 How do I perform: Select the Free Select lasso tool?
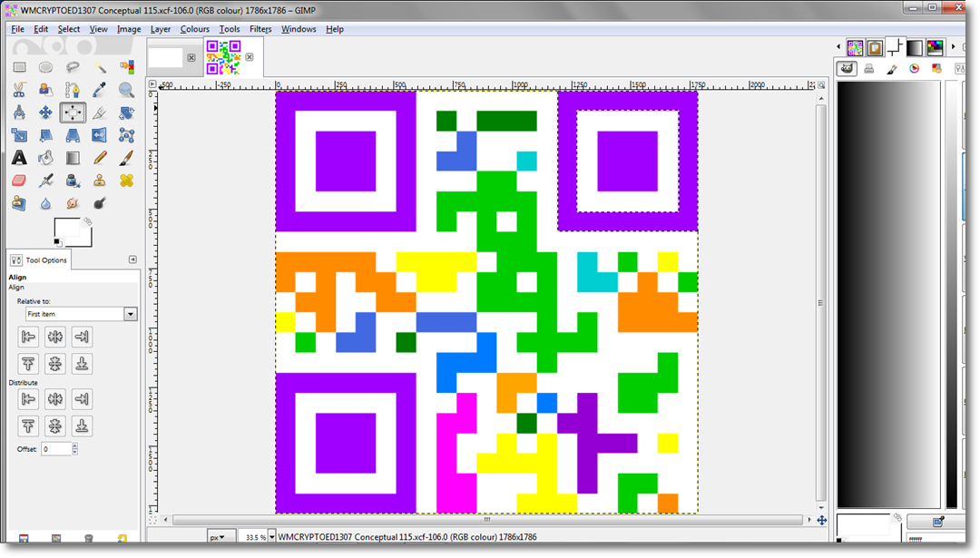73,67
